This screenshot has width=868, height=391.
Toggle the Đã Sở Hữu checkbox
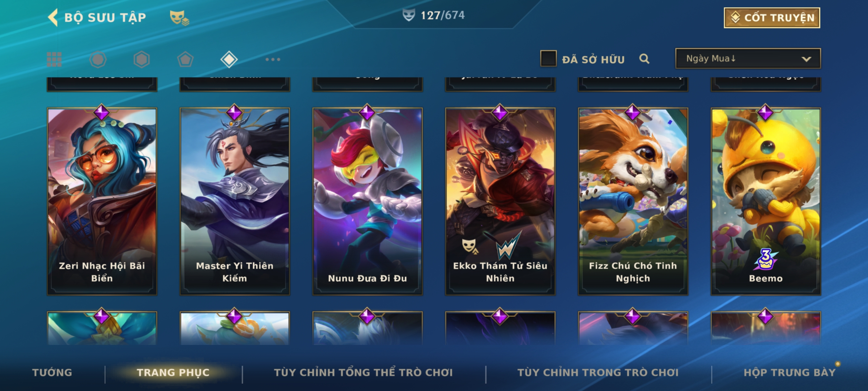[548, 59]
